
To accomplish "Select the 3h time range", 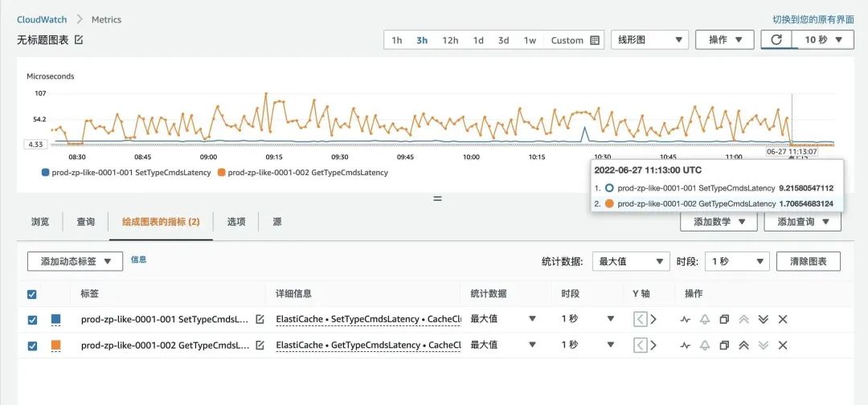I will coord(422,40).
